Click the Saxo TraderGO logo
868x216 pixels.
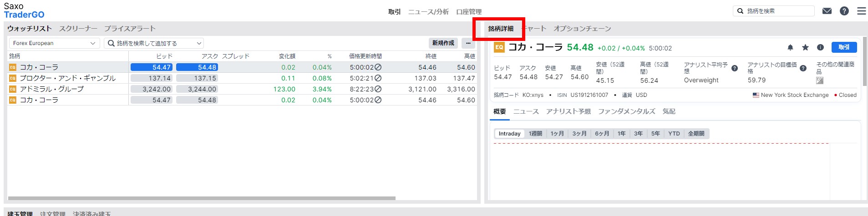click(x=24, y=10)
